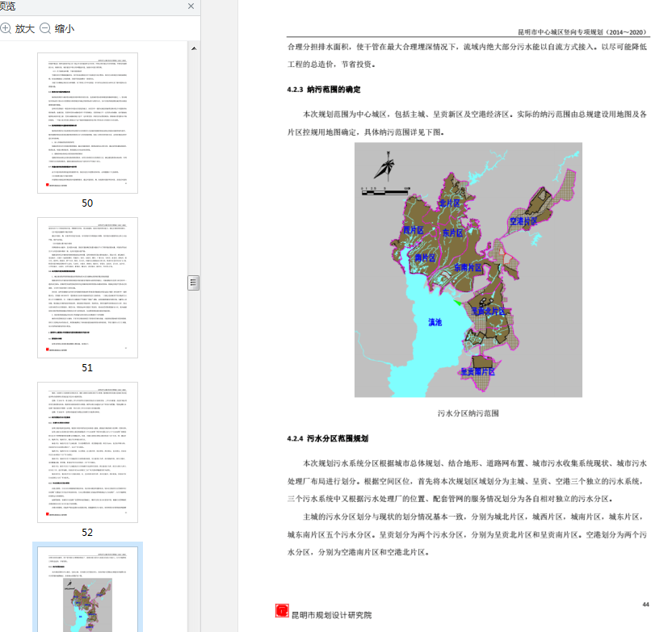Click the zoom in magnifier icon

(x=6, y=28)
